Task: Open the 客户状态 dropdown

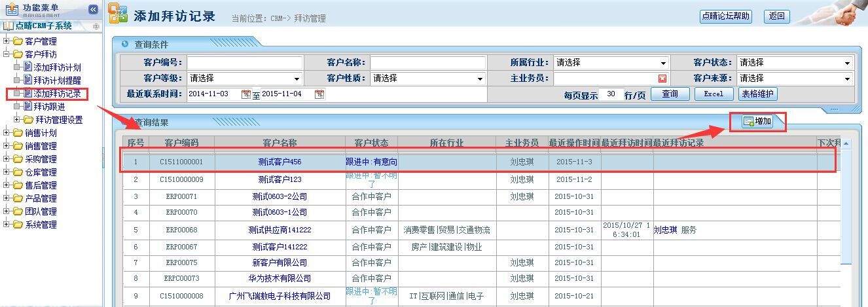Action: tap(847, 63)
